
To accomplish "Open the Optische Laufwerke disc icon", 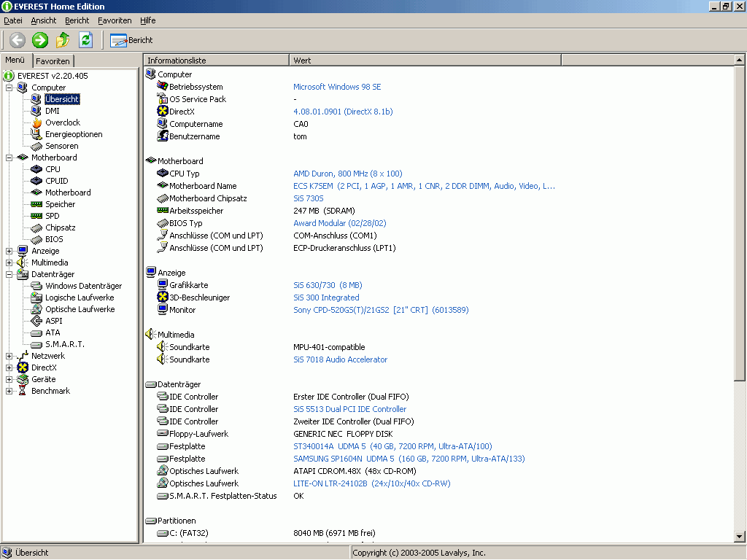I will pyautogui.click(x=36, y=309).
